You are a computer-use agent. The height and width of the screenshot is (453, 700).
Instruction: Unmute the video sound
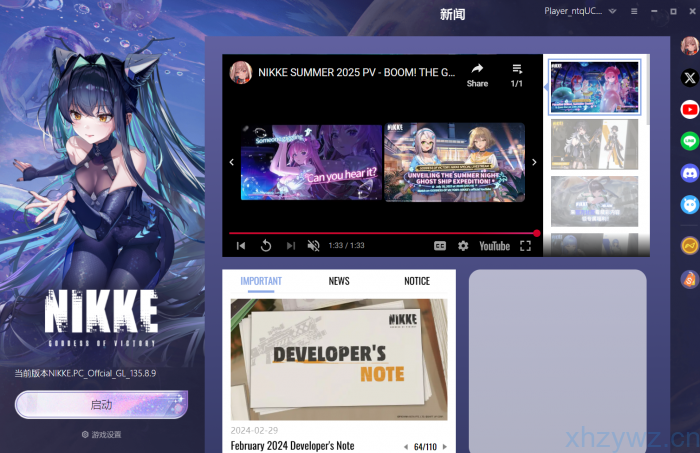pos(313,246)
